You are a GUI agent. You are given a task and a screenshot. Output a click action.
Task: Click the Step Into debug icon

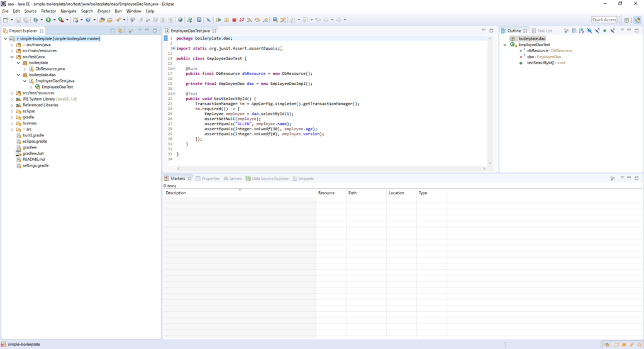click(249, 19)
